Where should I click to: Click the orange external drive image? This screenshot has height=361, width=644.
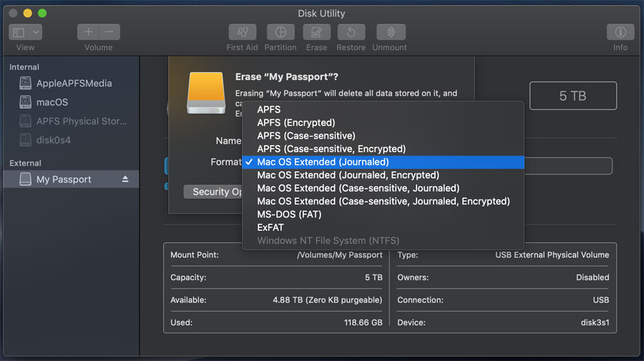pyautogui.click(x=206, y=93)
